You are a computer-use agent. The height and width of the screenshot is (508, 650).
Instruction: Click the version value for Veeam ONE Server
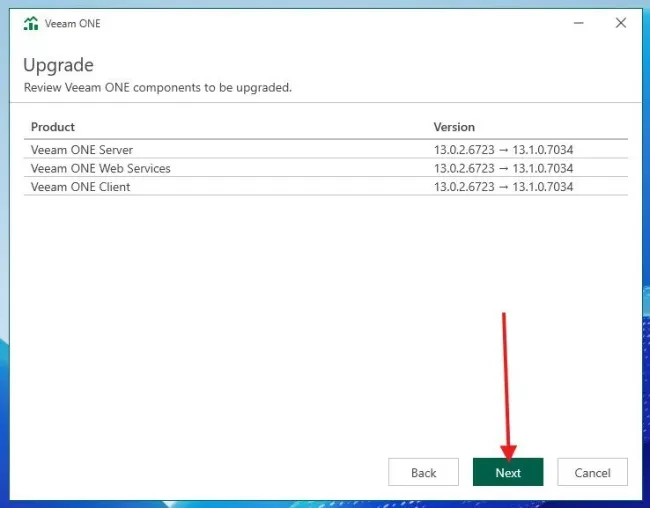(503, 149)
